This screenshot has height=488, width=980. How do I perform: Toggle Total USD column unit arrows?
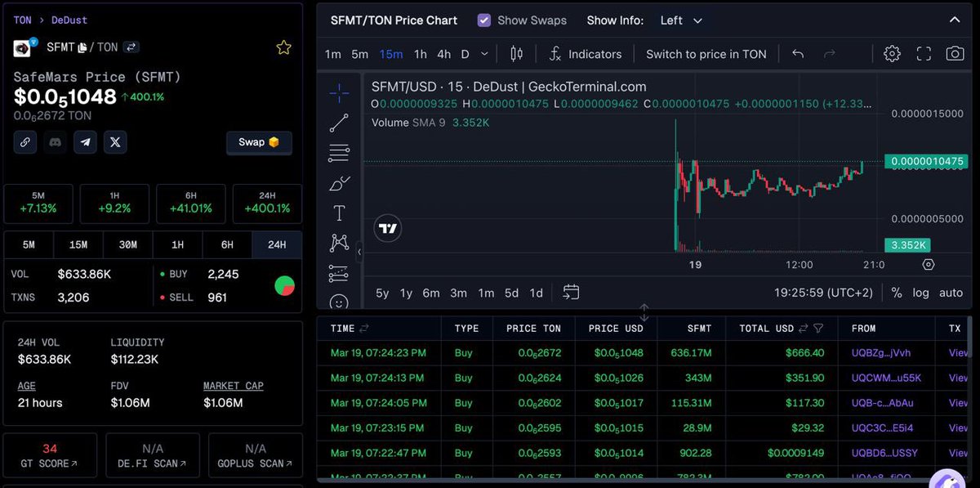click(803, 329)
